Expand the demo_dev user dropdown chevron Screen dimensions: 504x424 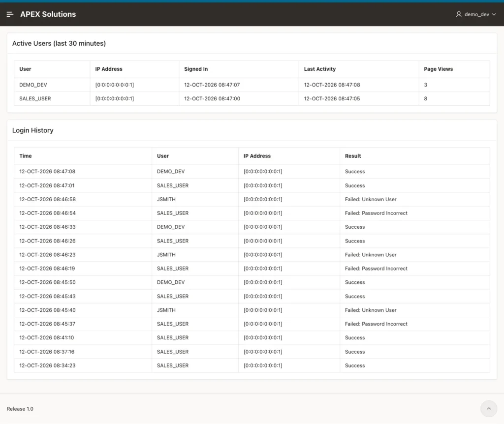(494, 14)
